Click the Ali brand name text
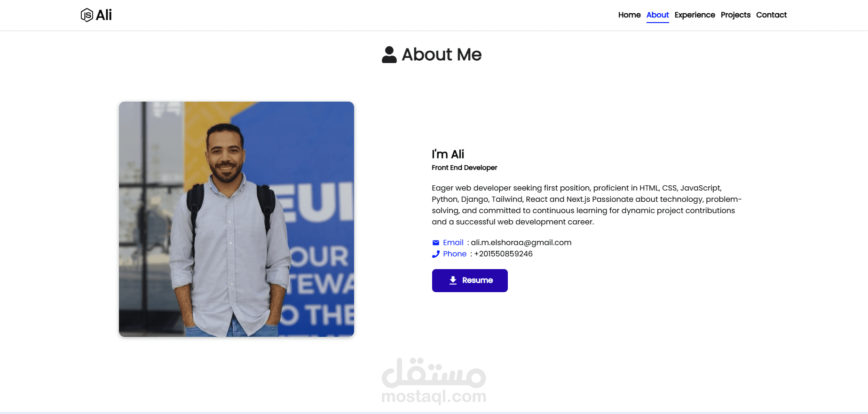 (x=104, y=15)
